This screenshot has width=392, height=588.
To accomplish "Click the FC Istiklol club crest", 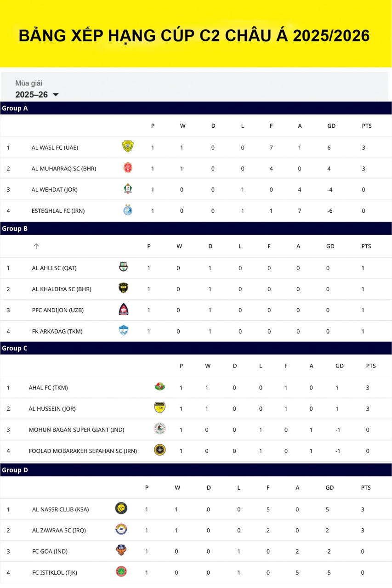I will coord(121,572).
